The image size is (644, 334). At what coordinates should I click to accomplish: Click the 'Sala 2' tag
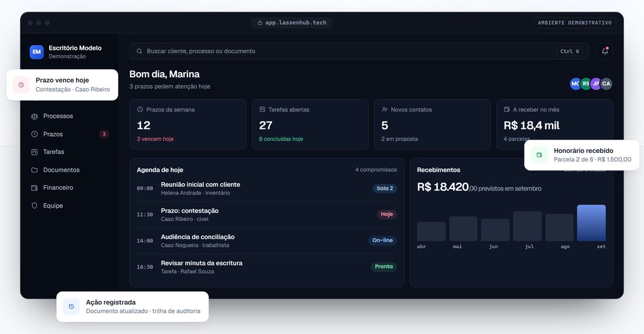pos(385,188)
